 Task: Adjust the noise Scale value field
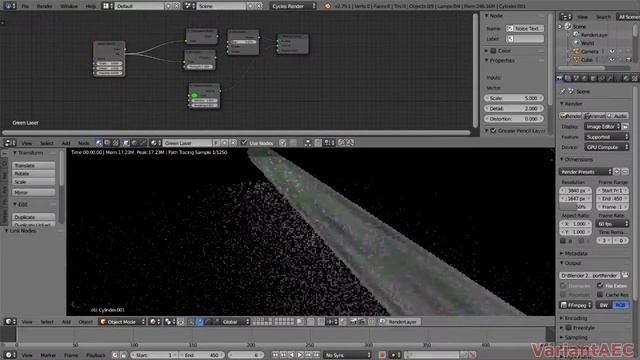click(x=514, y=98)
